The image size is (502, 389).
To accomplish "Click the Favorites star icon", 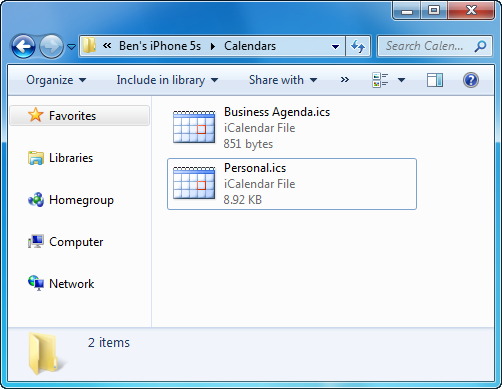I will 35,115.
